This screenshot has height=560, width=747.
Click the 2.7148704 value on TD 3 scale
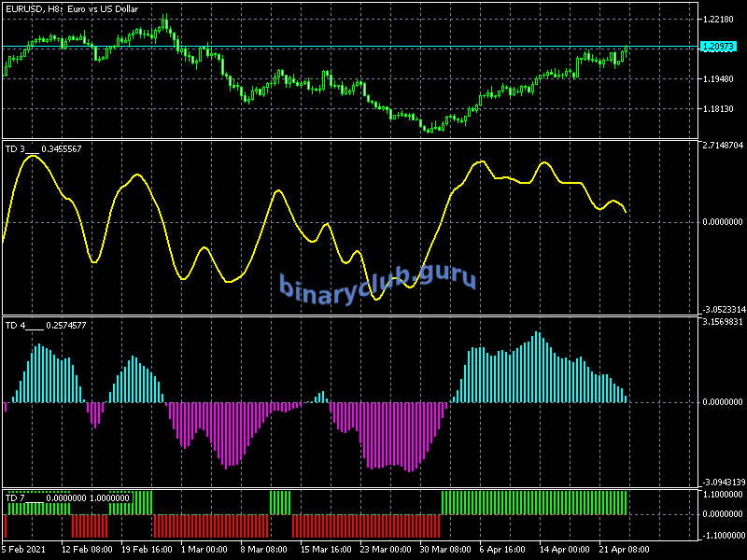[723, 147]
